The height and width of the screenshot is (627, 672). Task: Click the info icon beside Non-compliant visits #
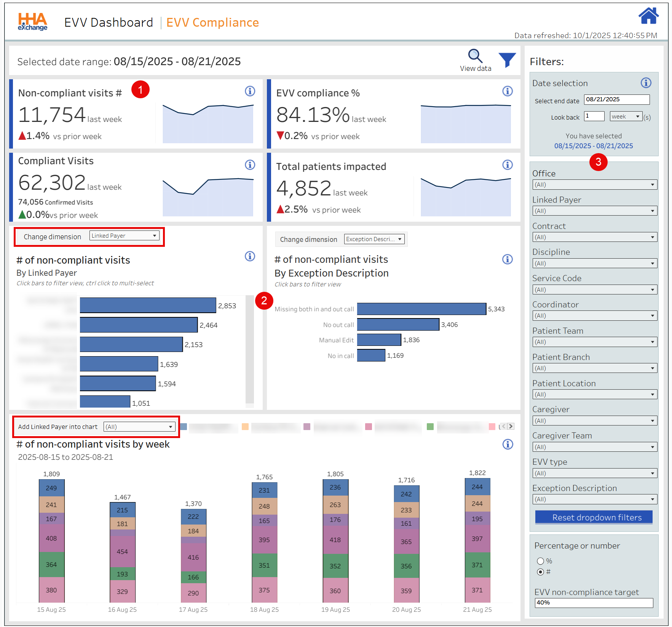(x=250, y=91)
